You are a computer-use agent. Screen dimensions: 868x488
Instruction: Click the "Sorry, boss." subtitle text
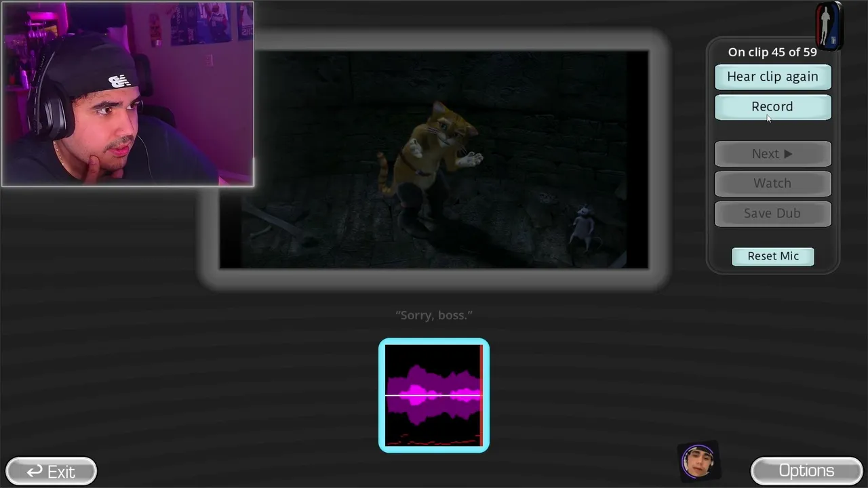[x=434, y=315]
